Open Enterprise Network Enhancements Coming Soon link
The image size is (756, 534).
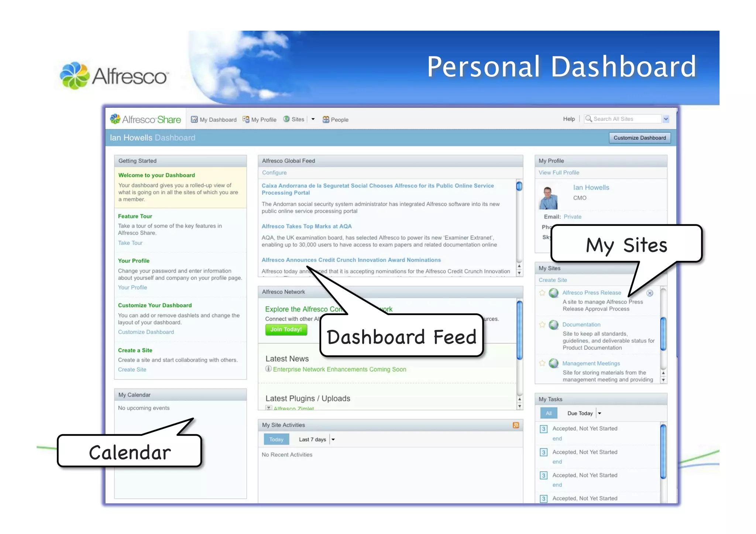[339, 369]
